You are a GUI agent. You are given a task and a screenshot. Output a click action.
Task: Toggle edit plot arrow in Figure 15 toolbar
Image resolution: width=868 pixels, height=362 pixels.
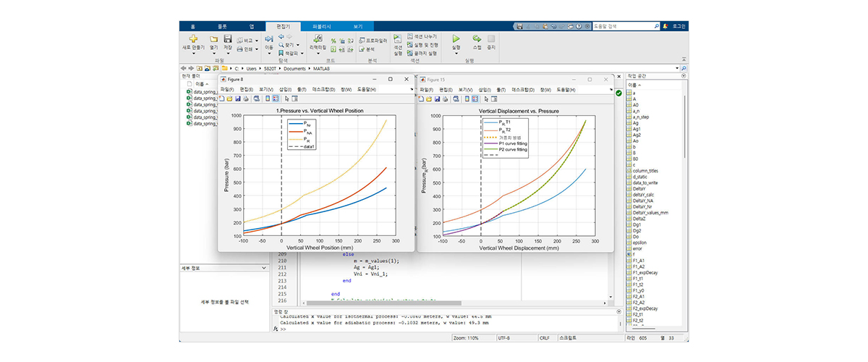click(486, 98)
